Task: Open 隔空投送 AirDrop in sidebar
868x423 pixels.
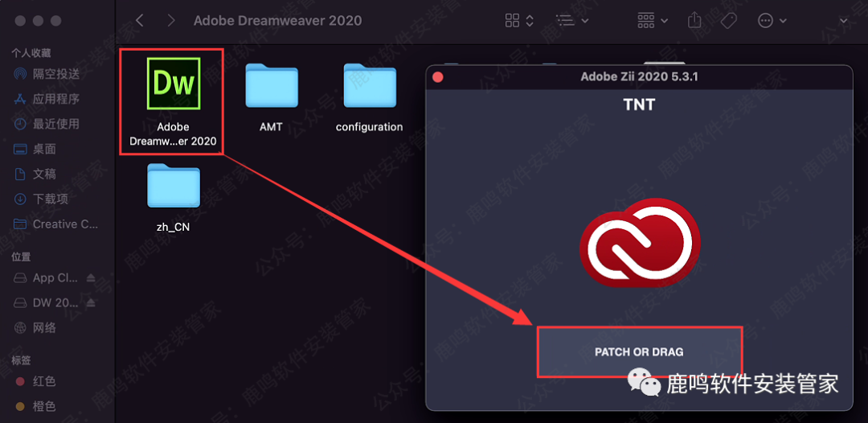Action: click(x=56, y=74)
